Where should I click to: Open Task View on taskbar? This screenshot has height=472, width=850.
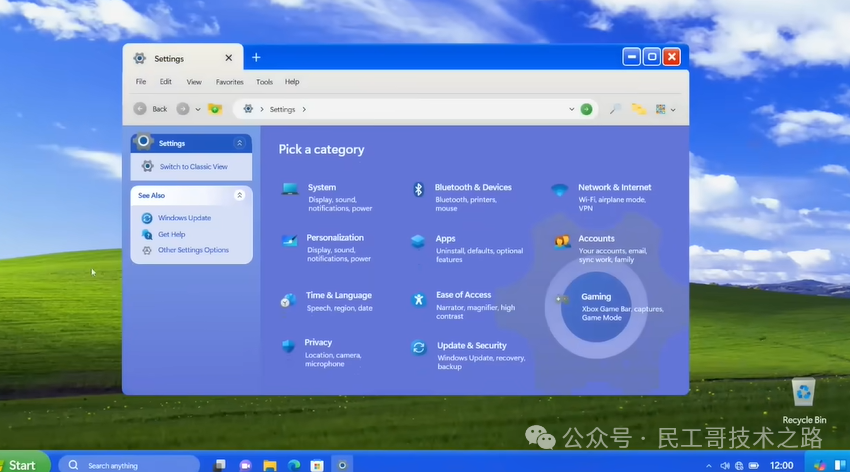[x=220, y=465]
